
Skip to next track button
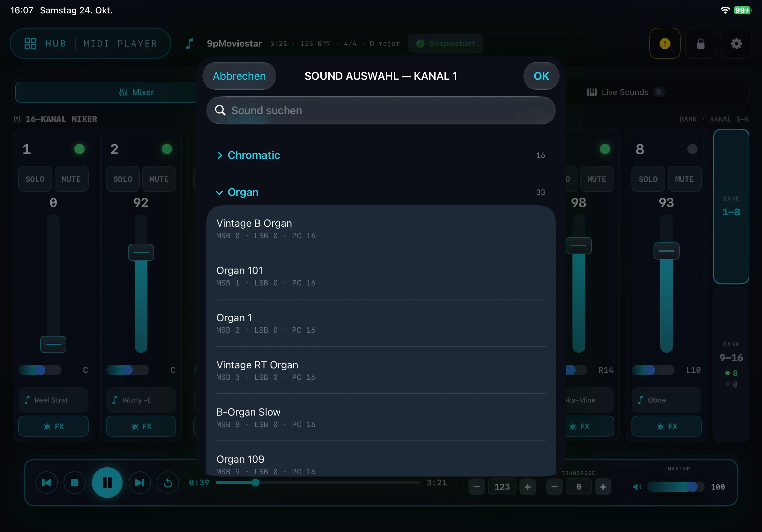point(140,483)
